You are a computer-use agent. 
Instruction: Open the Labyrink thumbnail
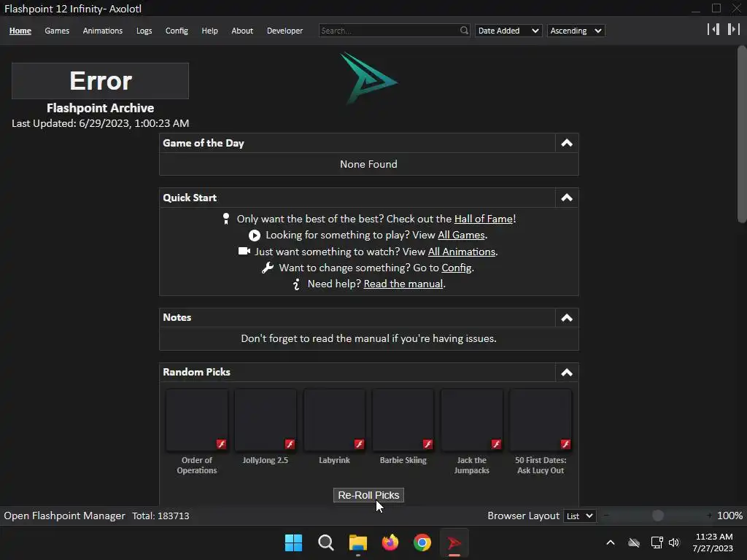point(334,420)
